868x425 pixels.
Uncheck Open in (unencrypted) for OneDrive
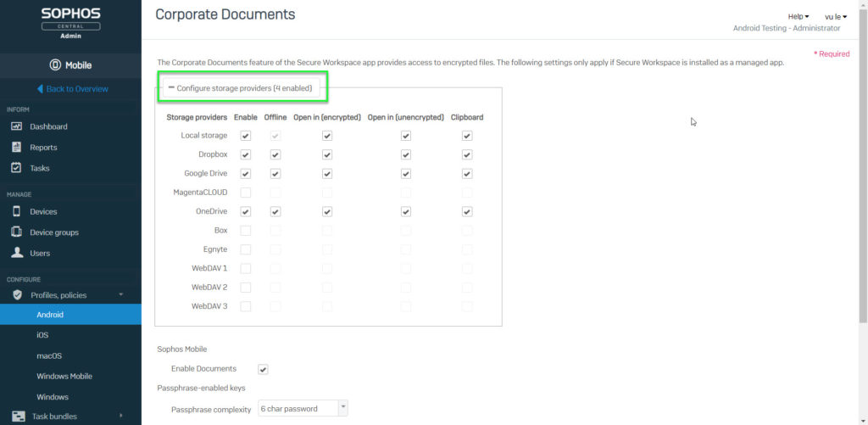coord(406,212)
